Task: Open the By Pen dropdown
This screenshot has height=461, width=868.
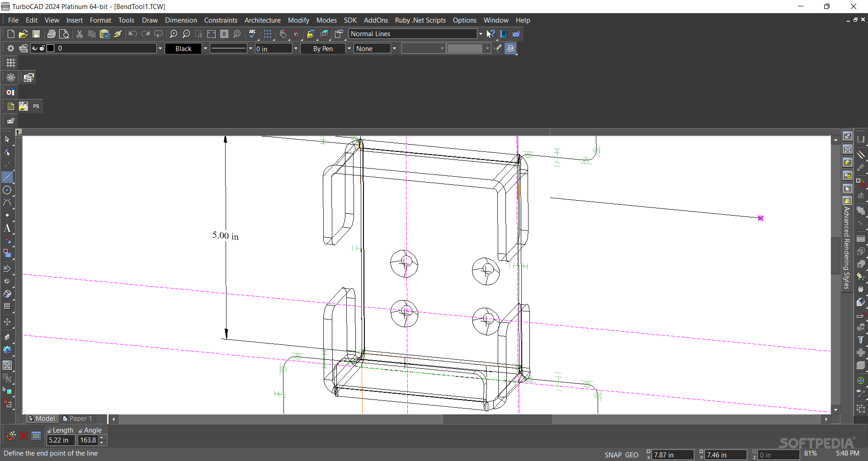Action: pyautogui.click(x=349, y=48)
